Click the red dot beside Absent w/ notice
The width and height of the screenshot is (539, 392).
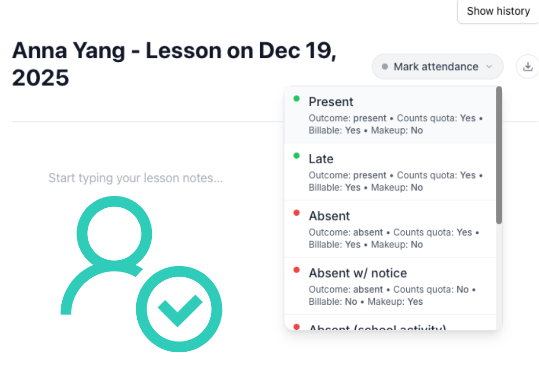click(296, 270)
